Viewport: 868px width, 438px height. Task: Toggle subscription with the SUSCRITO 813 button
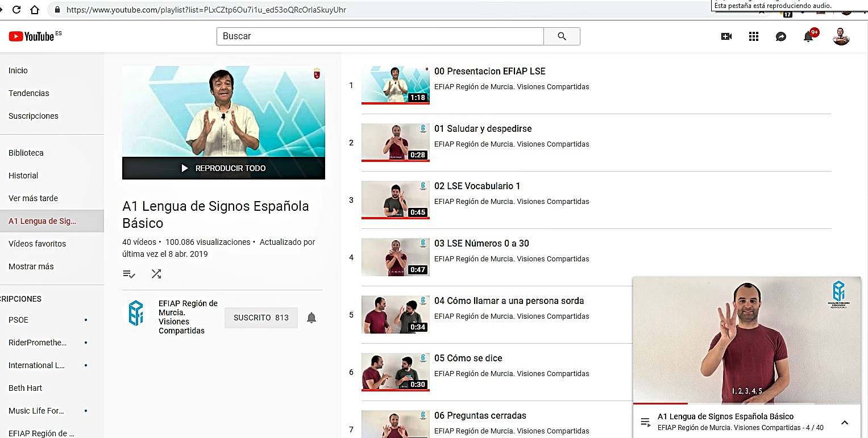[261, 318]
